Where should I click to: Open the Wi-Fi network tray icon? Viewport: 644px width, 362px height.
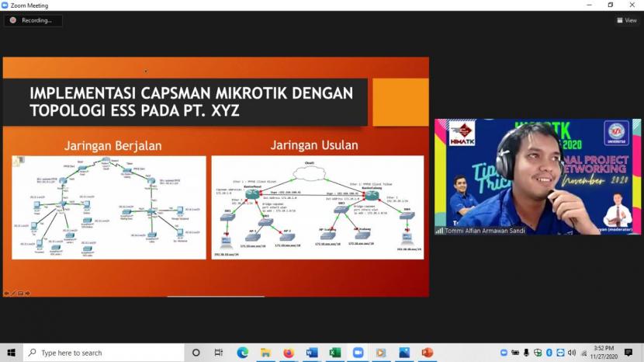coord(583,353)
